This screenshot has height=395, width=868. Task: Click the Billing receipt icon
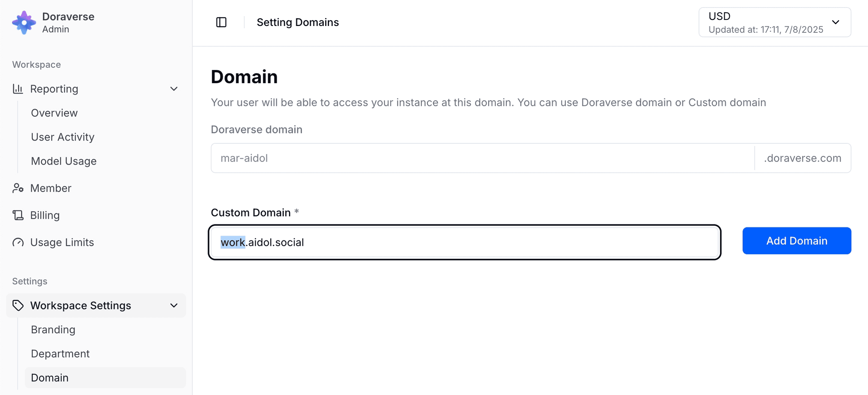[x=18, y=215]
